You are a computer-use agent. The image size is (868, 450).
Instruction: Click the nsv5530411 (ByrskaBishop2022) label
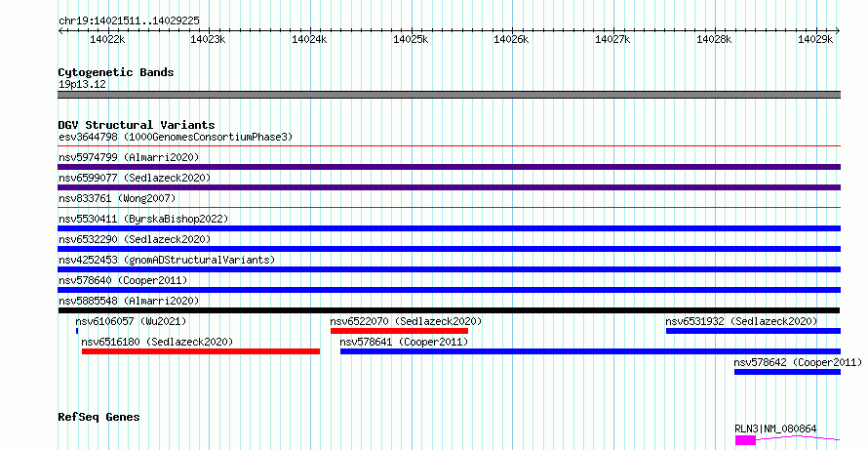coord(143,219)
